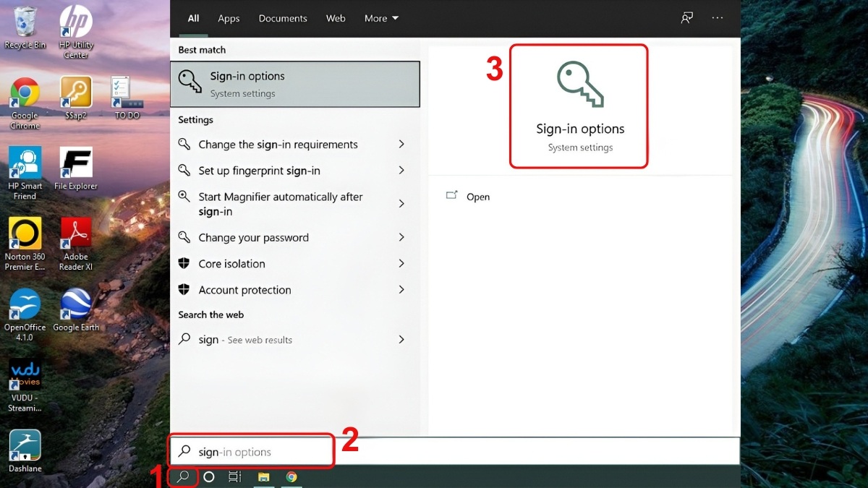This screenshot has height=488, width=868.
Task: Switch to the Apps search tab
Action: 229,18
